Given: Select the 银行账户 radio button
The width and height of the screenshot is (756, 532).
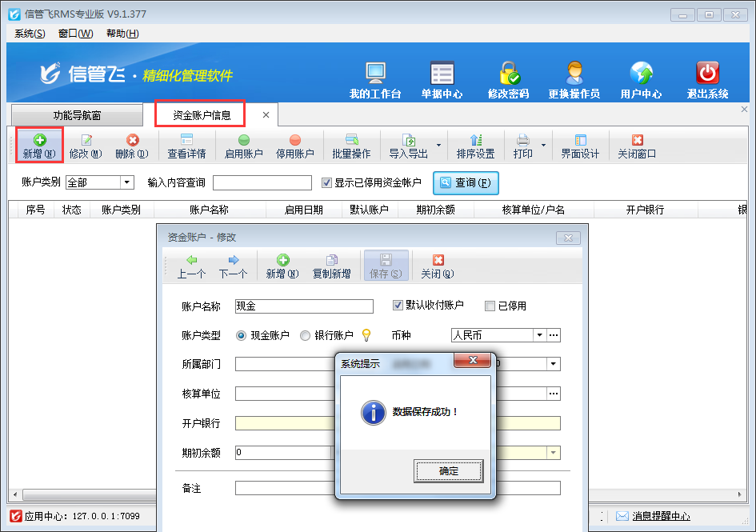Looking at the screenshot, I should pyautogui.click(x=305, y=336).
